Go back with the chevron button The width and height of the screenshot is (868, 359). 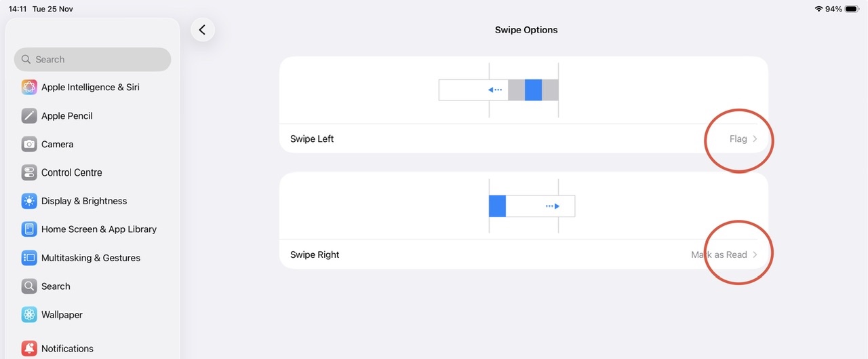[x=203, y=30]
